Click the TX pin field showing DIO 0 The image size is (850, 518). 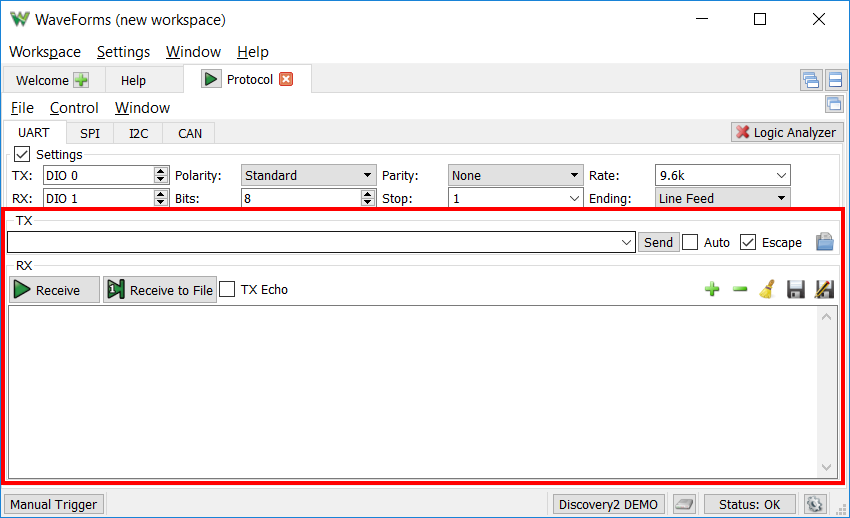99,176
